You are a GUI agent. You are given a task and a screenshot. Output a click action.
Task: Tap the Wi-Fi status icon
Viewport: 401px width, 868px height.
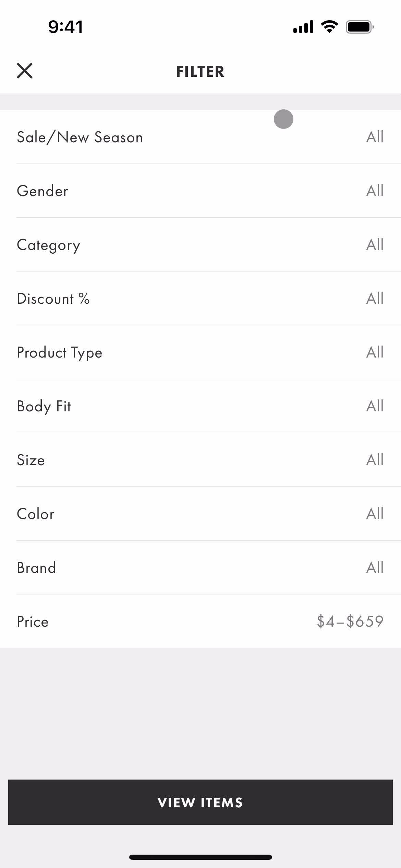tap(329, 26)
